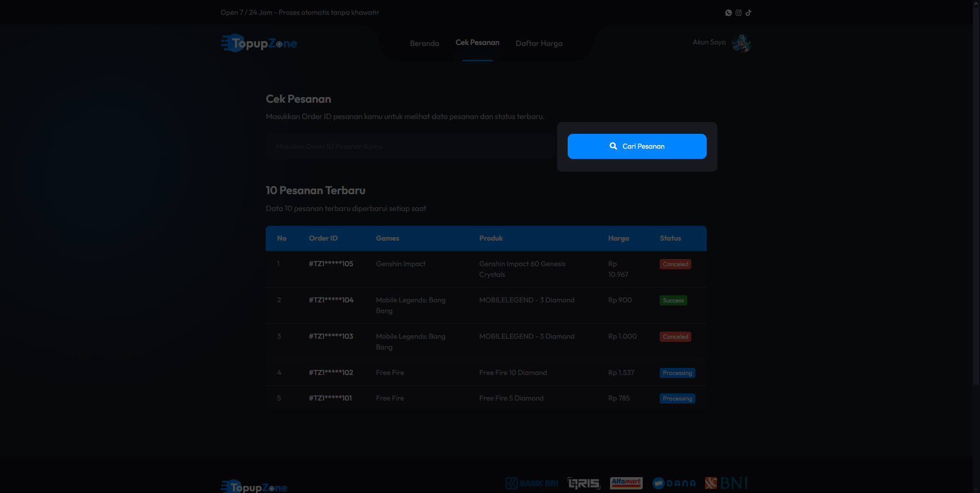This screenshot has height=493, width=980.
Task: Click the BNI payment logo
Action: coord(727,483)
